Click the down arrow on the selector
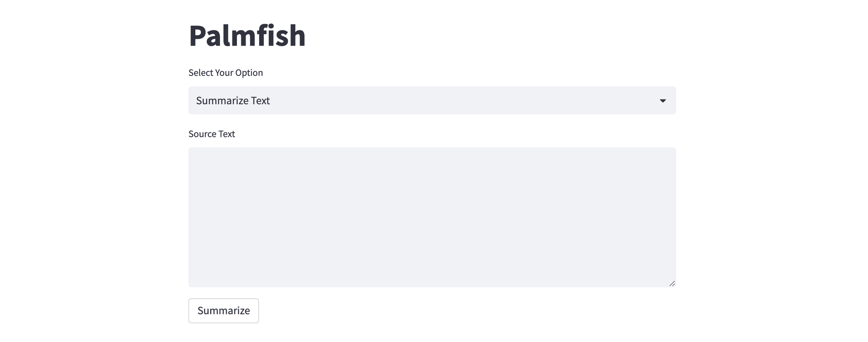 click(x=663, y=101)
